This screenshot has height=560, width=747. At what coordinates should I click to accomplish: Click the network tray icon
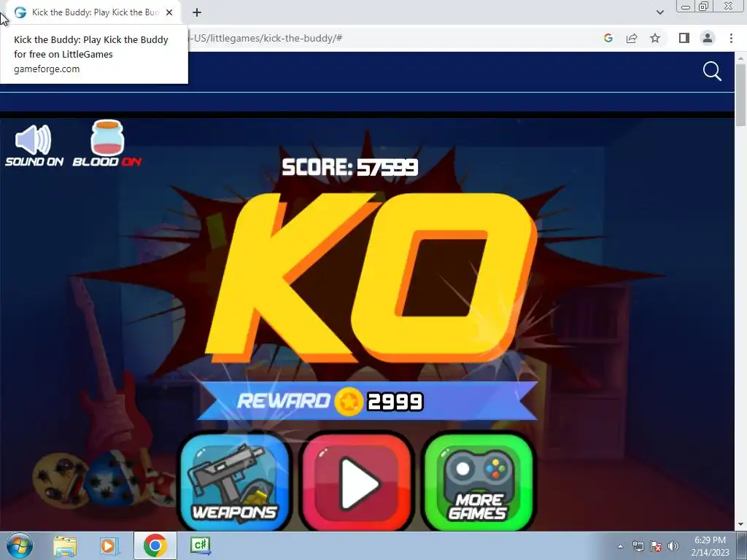click(x=638, y=546)
